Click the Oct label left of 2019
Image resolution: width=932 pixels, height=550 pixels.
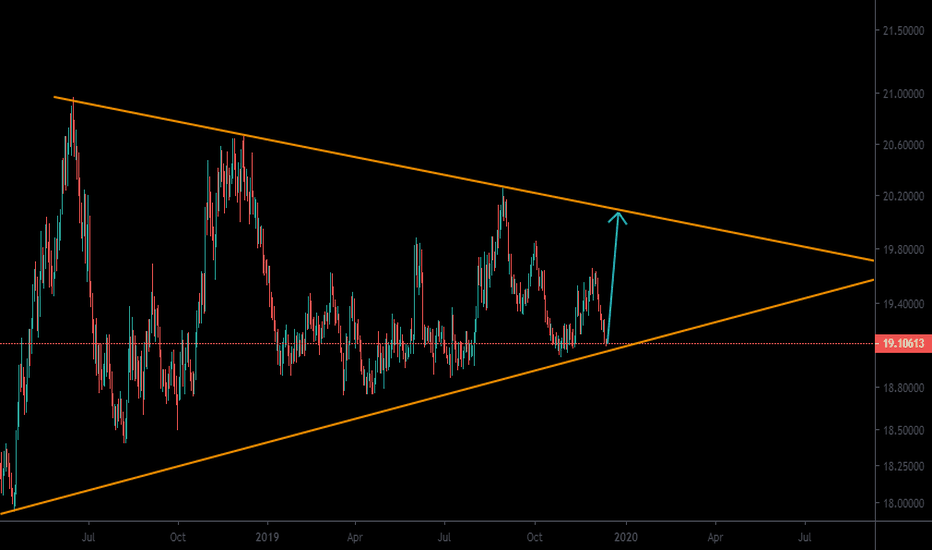(x=178, y=538)
